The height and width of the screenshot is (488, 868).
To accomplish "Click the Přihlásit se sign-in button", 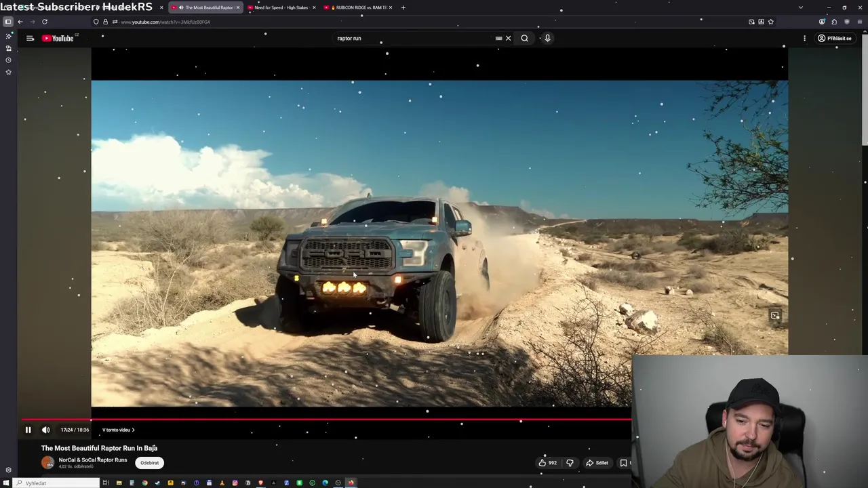I will coord(834,38).
